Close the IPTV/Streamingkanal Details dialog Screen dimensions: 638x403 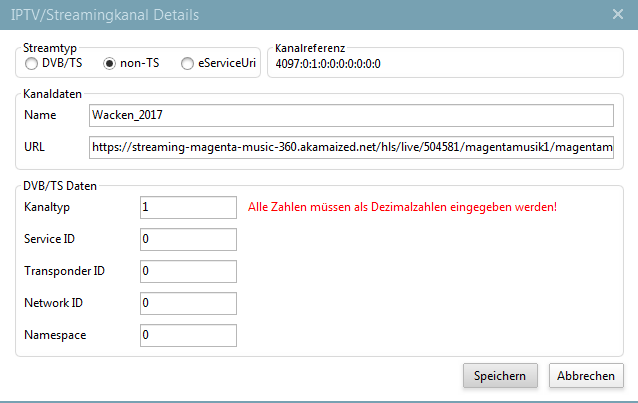(618, 14)
